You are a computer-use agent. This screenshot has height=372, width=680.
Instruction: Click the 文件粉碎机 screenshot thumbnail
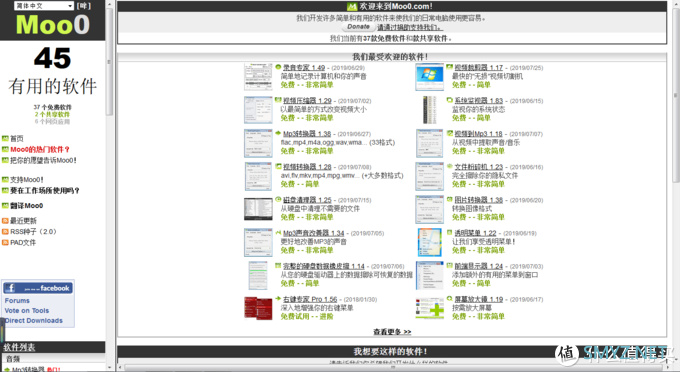click(429, 176)
